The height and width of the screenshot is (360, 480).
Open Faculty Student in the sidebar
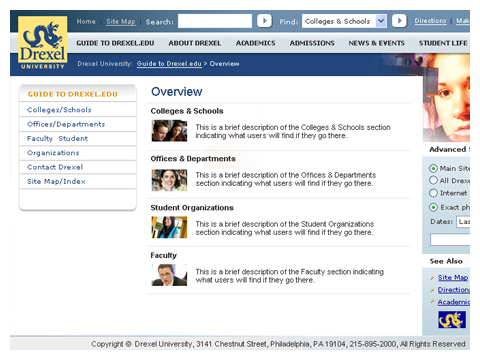pyautogui.click(x=57, y=138)
